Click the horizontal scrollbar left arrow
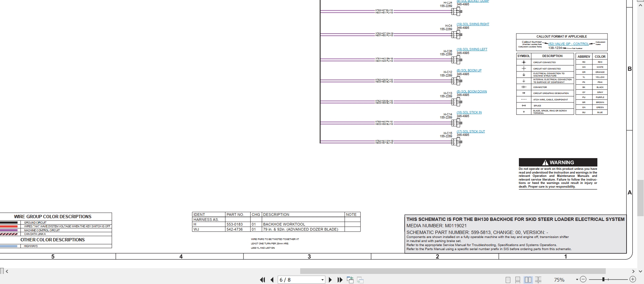Viewport: 644px width, 284px height. (x=7, y=271)
